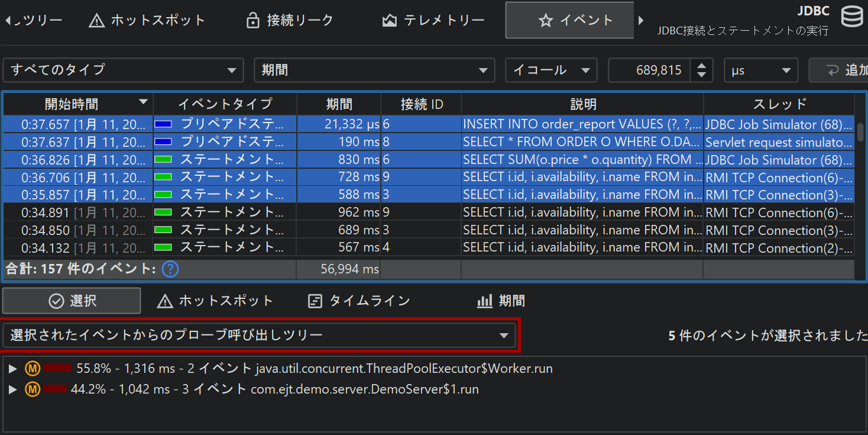Open the すべてのタイプ dropdown
The image size is (868, 435).
point(123,70)
